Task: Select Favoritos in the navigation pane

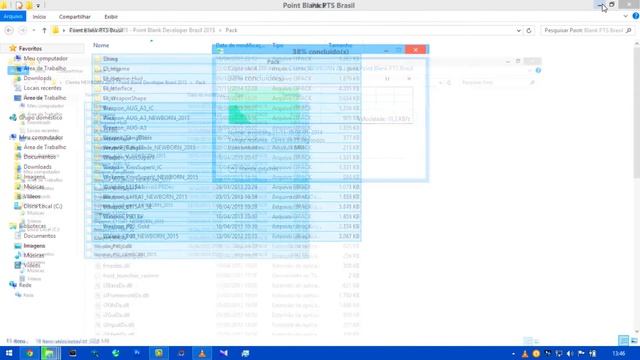Action: (30, 49)
